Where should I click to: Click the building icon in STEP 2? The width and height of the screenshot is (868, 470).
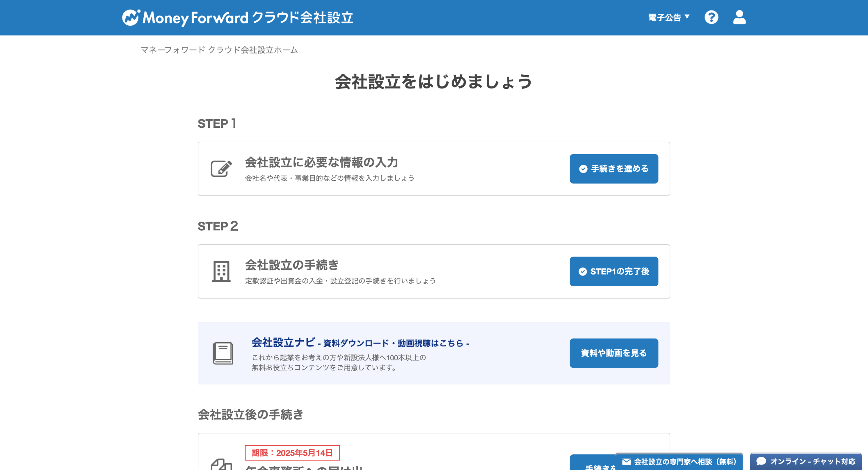click(221, 271)
